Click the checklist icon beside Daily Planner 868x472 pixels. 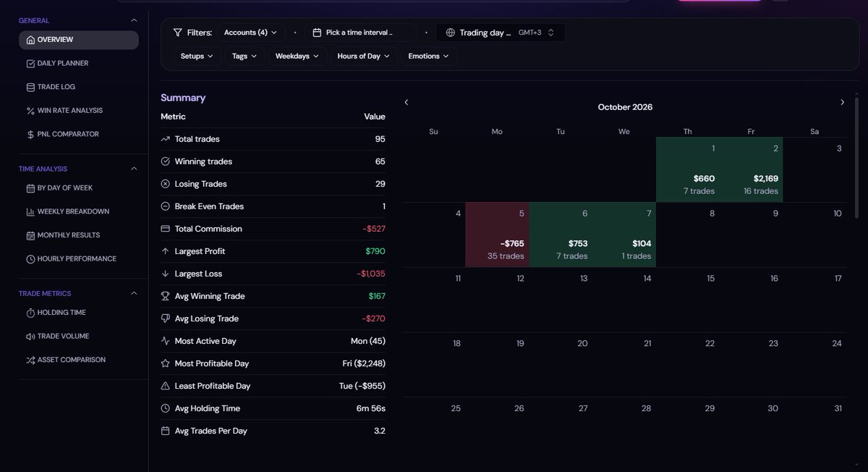[x=30, y=64]
